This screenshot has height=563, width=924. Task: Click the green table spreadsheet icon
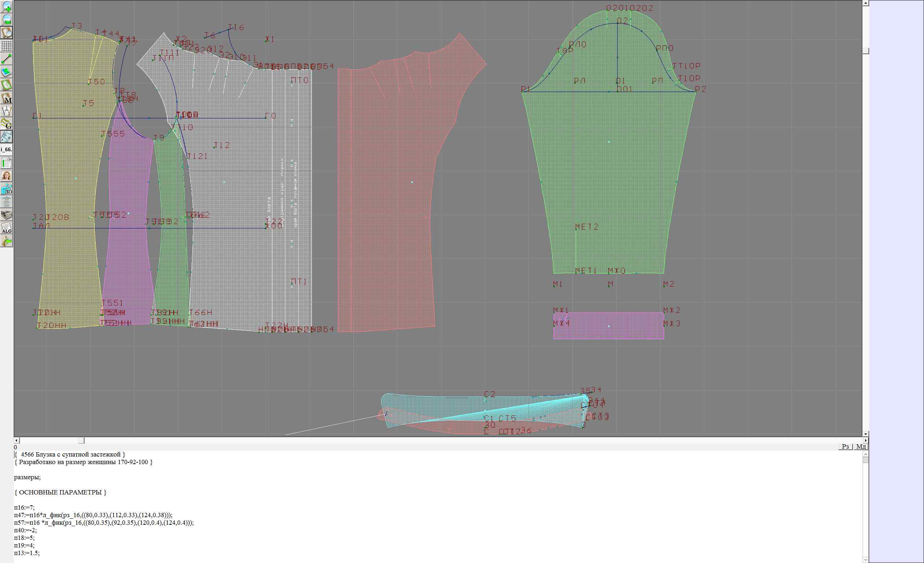(x=7, y=163)
